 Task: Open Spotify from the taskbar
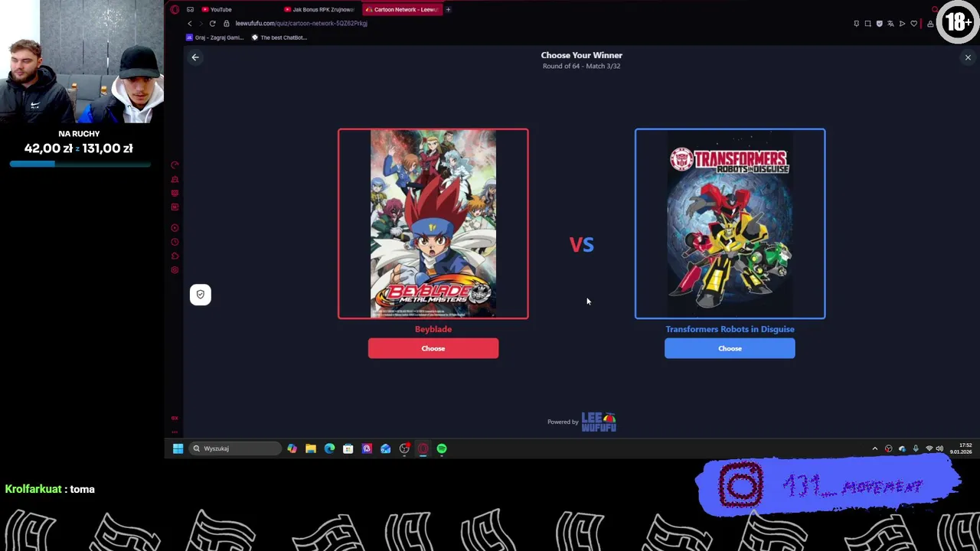(442, 448)
